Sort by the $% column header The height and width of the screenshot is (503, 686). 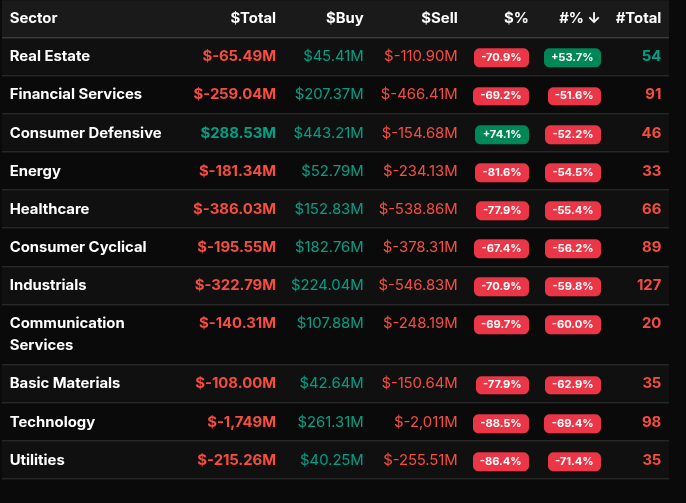516,18
